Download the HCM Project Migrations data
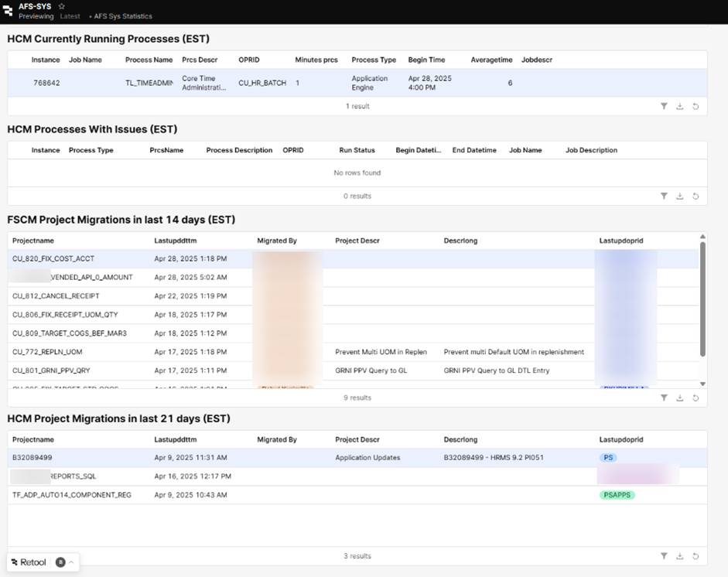Viewport: 728px width, 577px height. pyautogui.click(x=680, y=556)
